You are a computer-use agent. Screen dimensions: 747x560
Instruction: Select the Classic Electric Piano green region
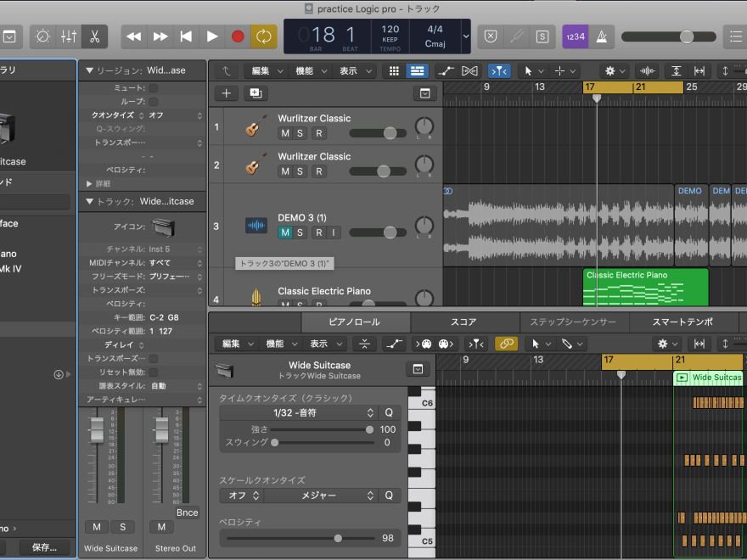pyautogui.click(x=645, y=287)
